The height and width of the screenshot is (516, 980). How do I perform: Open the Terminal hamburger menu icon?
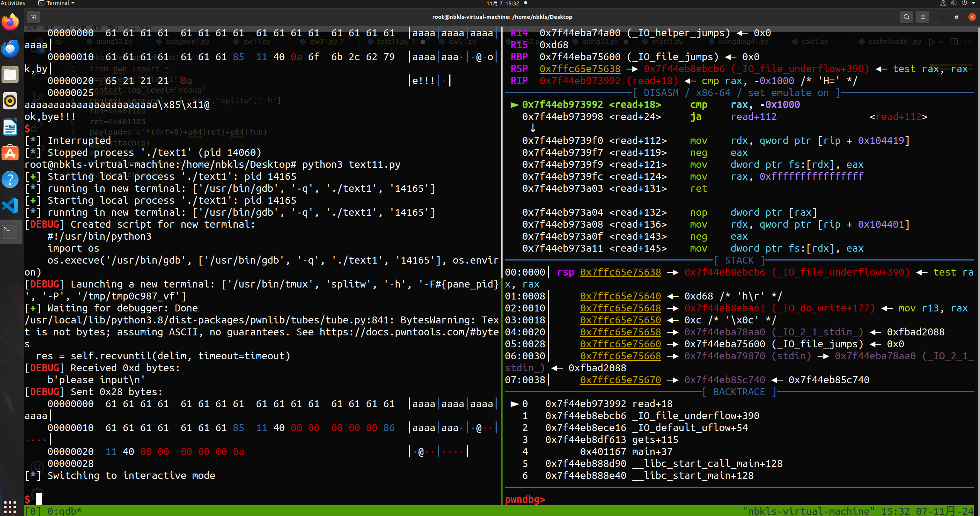(923, 17)
